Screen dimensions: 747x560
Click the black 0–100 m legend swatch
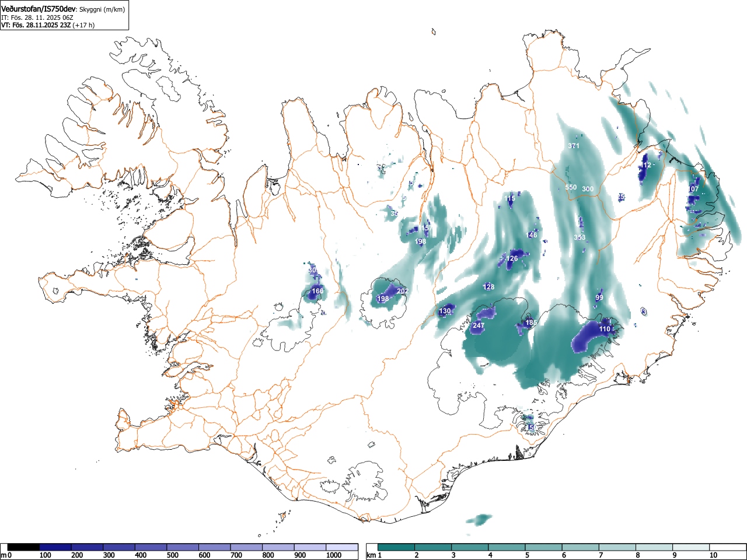coord(24,547)
